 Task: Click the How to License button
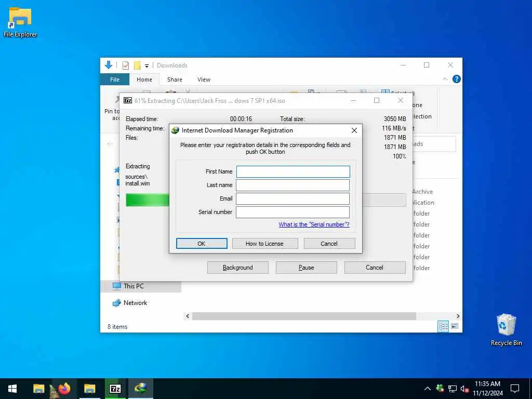[264, 244]
